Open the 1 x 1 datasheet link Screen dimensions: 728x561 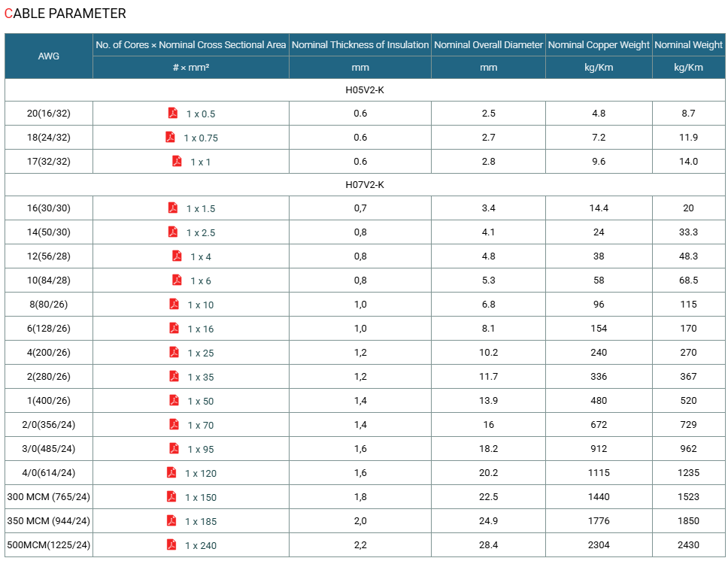201,162
